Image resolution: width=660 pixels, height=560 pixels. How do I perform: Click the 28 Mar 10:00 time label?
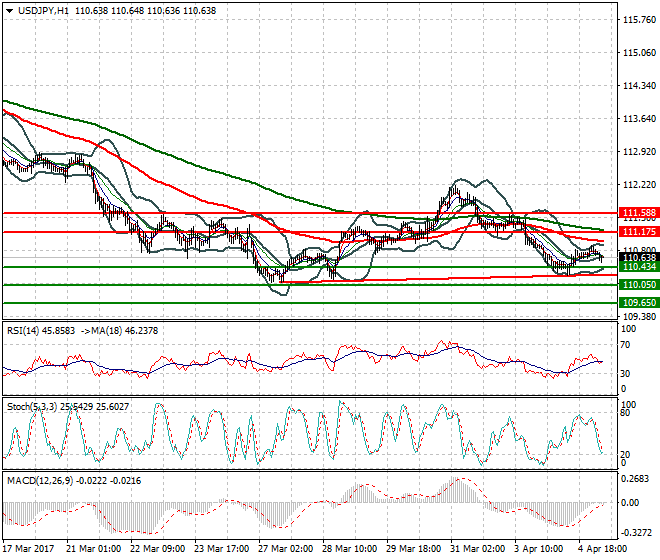pyautogui.click(x=349, y=549)
